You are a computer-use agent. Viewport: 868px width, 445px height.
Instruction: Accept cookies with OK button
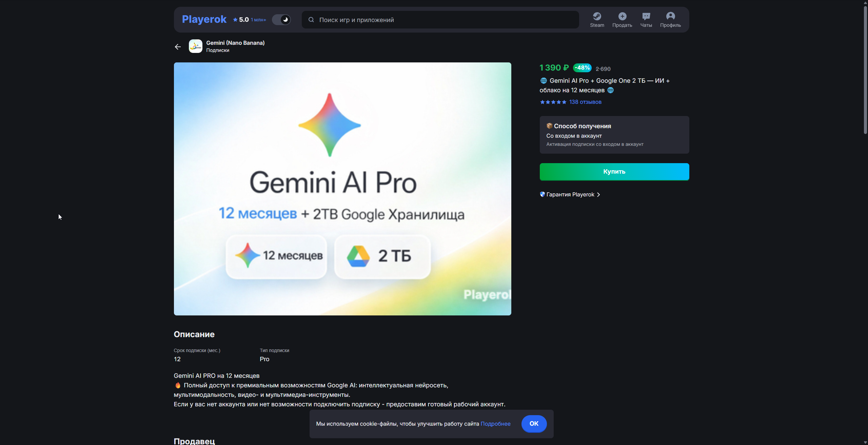click(534, 424)
